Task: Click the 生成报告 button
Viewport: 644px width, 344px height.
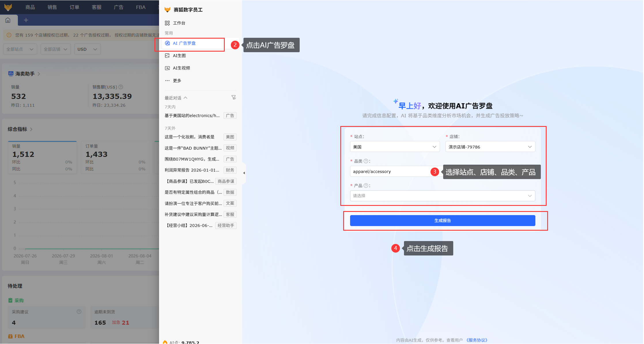Action: (443, 221)
